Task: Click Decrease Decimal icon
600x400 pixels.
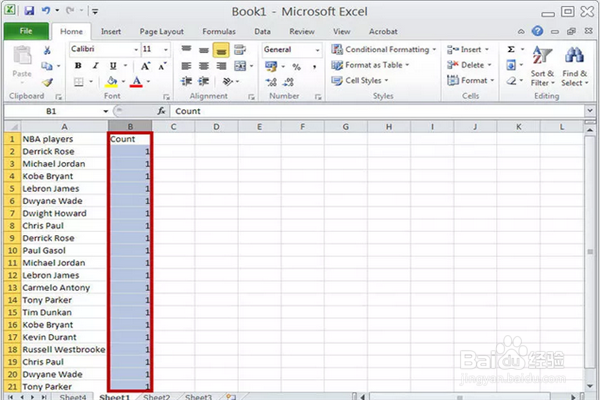Action: [x=289, y=82]
